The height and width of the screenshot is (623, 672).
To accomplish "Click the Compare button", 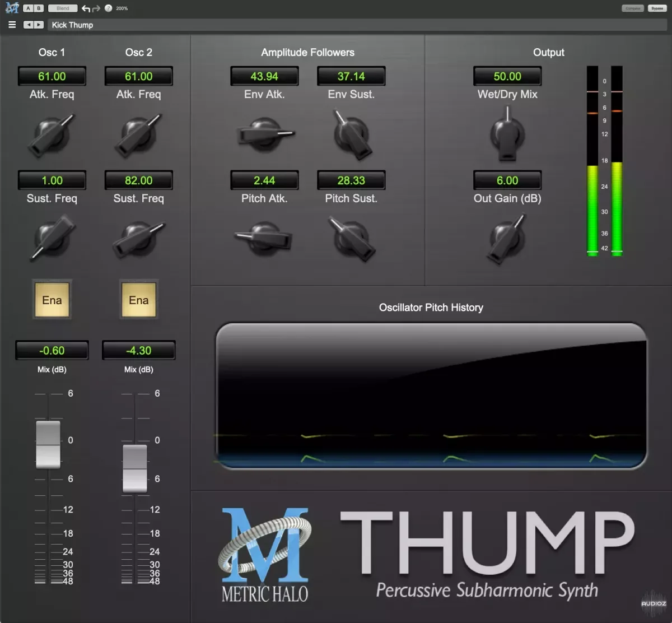I will (633, 8).
